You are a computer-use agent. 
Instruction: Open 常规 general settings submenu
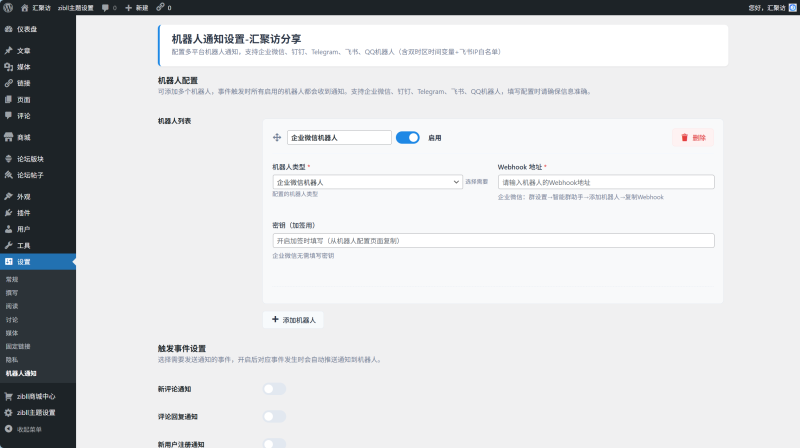pos(12,280)
